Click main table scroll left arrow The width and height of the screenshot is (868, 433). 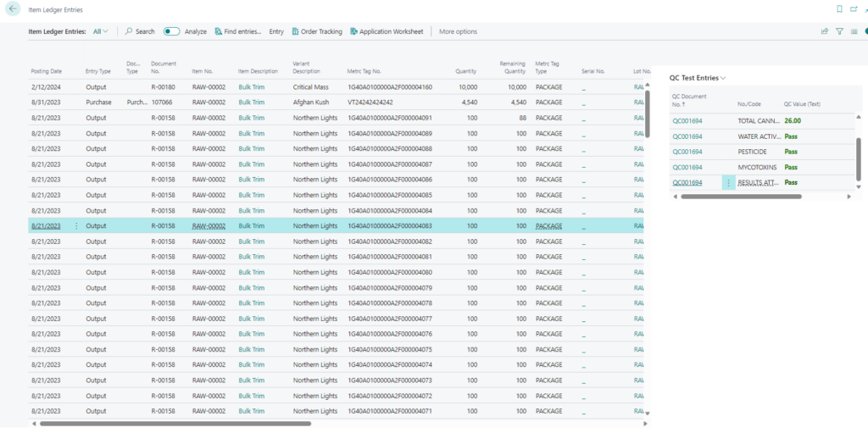[34, 424]
